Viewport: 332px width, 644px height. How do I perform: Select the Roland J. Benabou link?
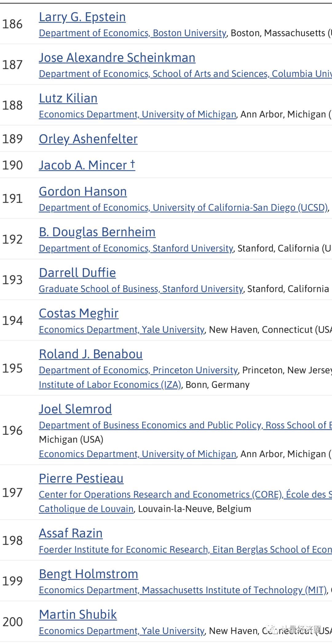(90, 354)
